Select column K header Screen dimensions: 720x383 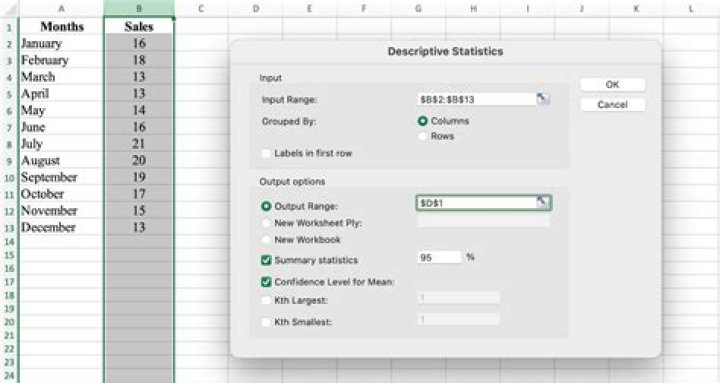tap(636, 8)
